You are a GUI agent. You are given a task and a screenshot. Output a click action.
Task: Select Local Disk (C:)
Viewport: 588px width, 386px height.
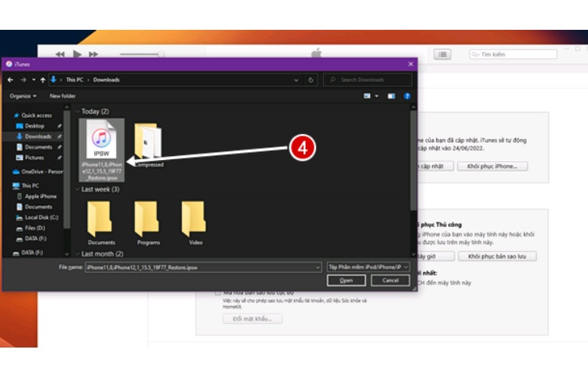click(37, 217)
